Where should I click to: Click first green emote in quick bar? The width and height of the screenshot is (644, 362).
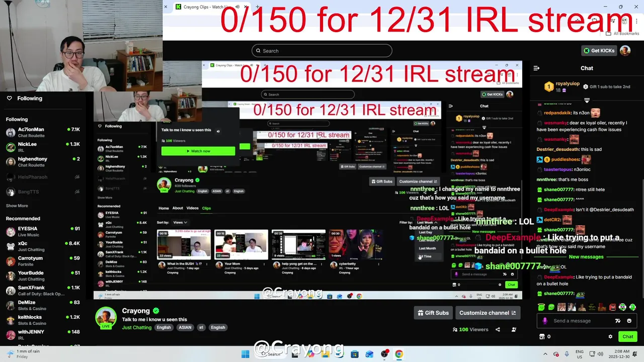[x=541, y=307]
